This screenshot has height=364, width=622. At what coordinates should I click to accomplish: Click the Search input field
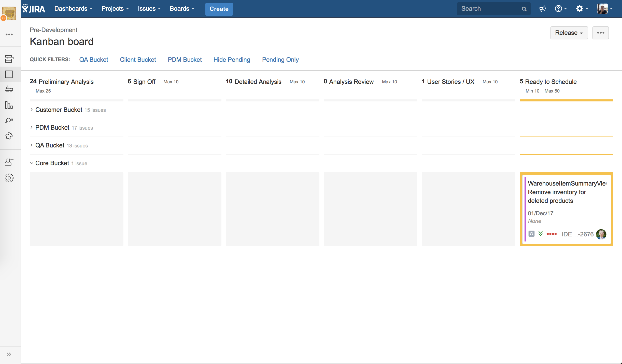click(x=490, y=9)
